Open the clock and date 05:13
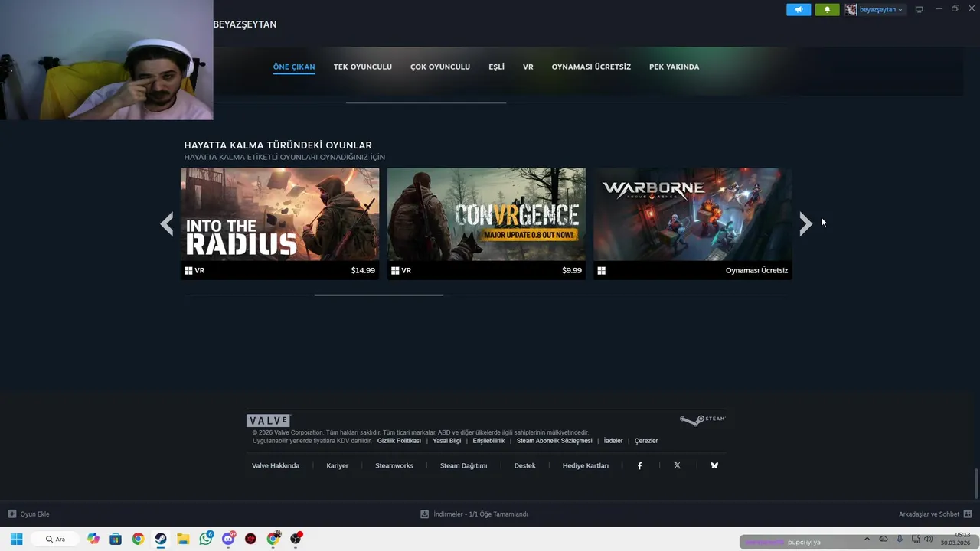980x551 pixels. point(955,539)
